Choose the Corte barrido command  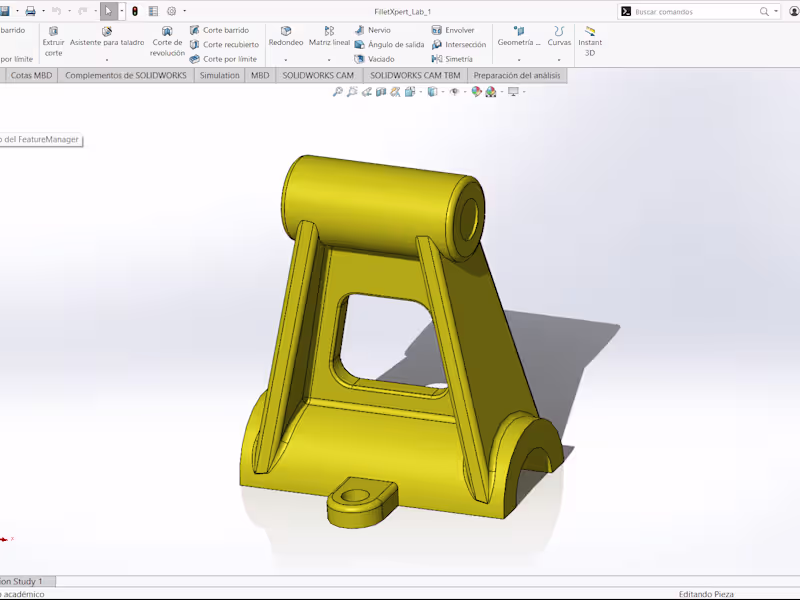219,30
